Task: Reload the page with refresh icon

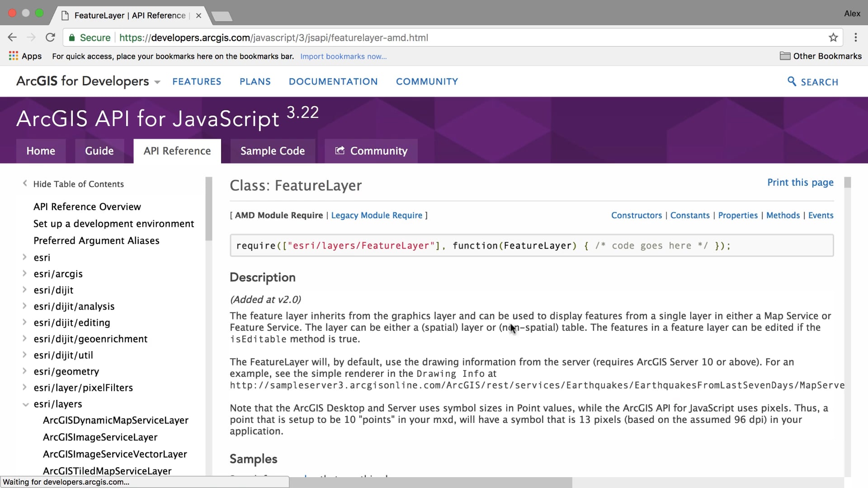Action: [x=50, y=38]
